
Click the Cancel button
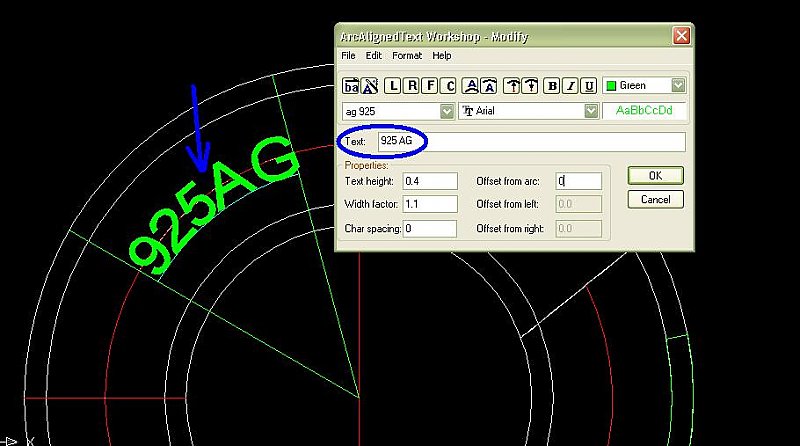tap(656, 200)
